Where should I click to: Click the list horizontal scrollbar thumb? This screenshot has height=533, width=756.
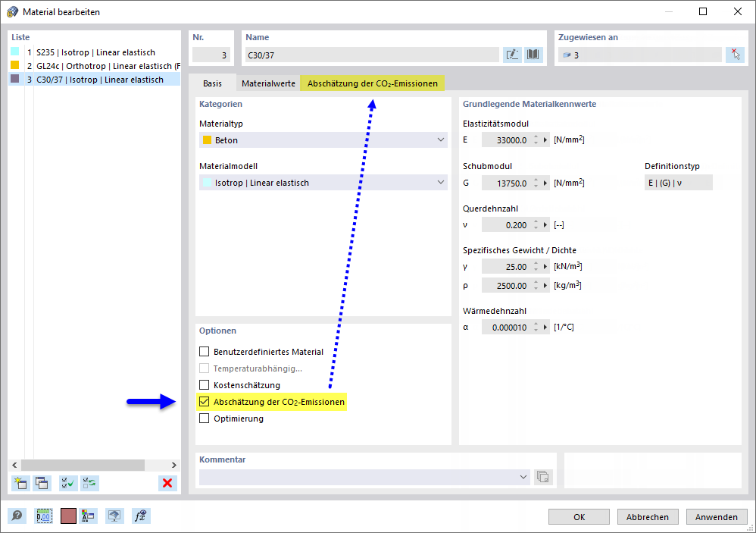click(83, 465)
